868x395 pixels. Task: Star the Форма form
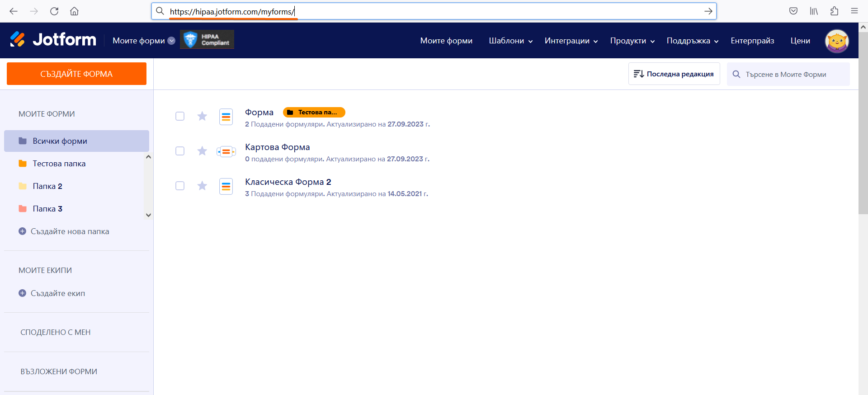tap(202, 116)
